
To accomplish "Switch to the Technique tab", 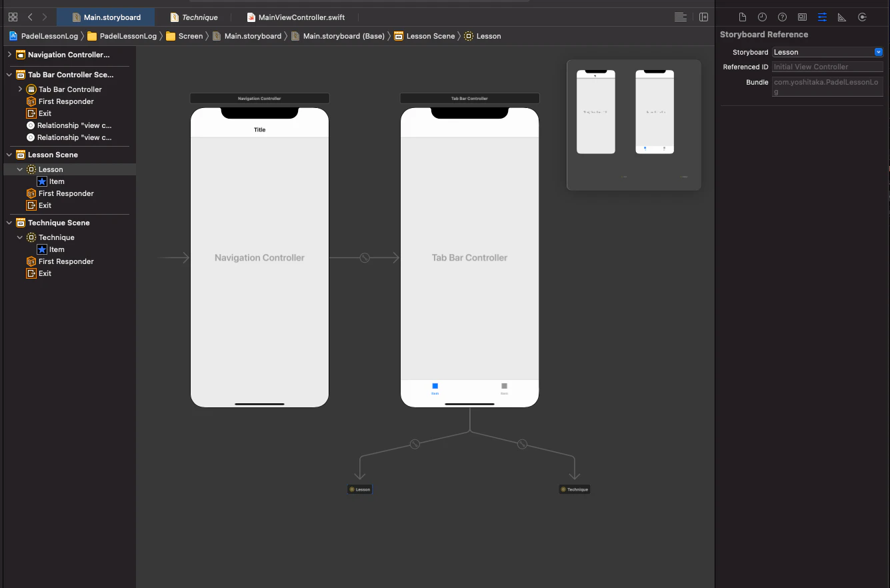I will pyautogui.click(x=193, y=17).
